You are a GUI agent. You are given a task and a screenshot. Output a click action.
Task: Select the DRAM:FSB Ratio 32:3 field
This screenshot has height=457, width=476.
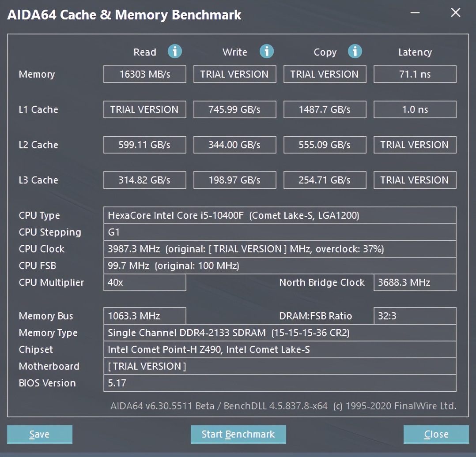415,316
